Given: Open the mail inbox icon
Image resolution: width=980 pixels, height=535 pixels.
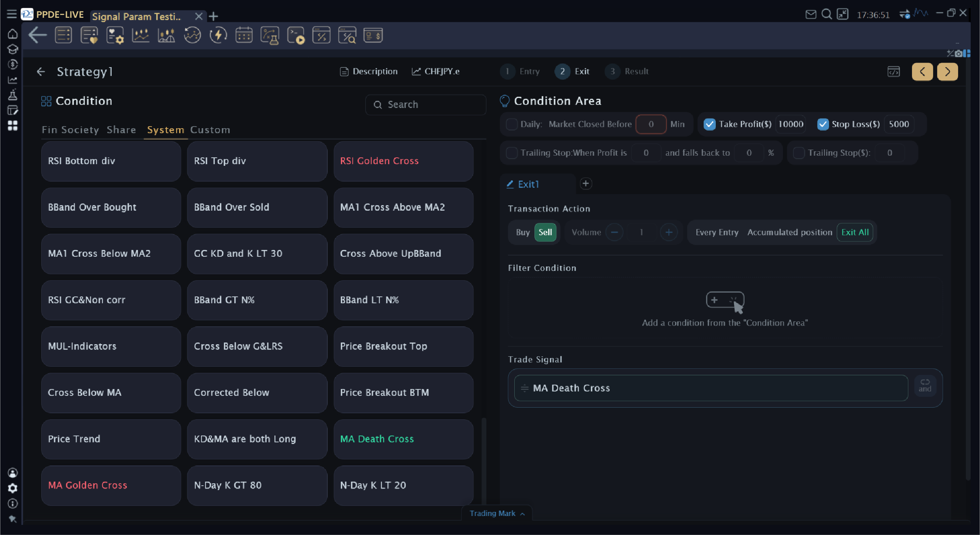Looking at the screenshot, I should [x=810, y=15].
